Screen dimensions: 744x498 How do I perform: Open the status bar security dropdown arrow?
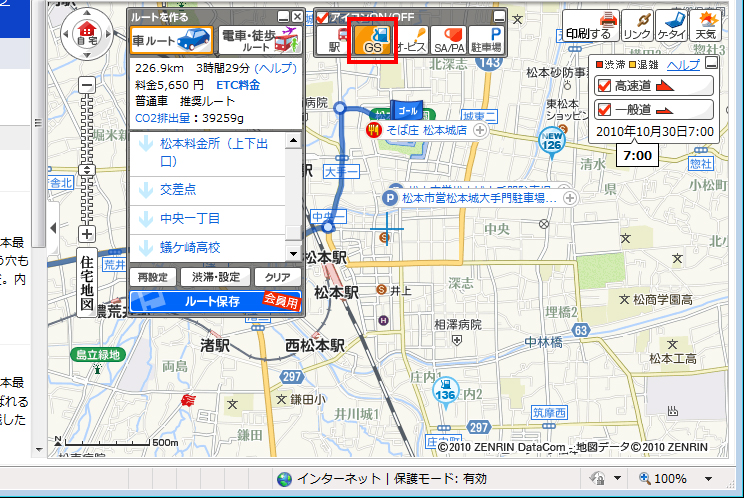617,478
